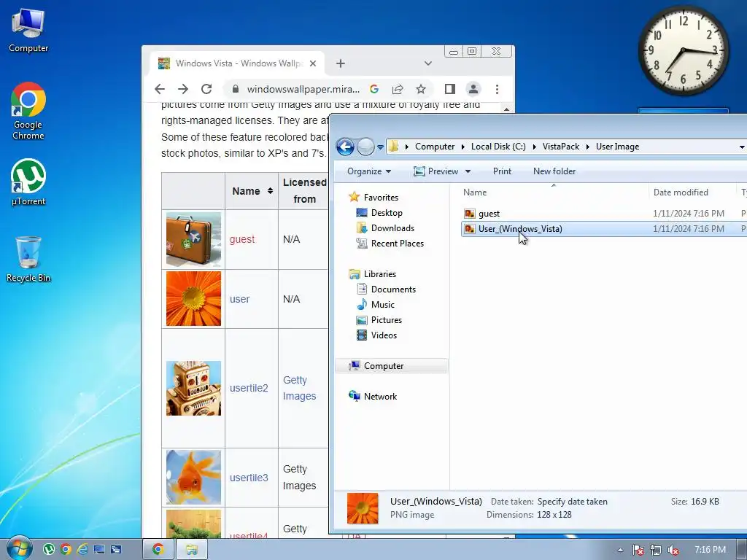
Task: Show hidden tray icons arrow
Action: coord(620,550)
